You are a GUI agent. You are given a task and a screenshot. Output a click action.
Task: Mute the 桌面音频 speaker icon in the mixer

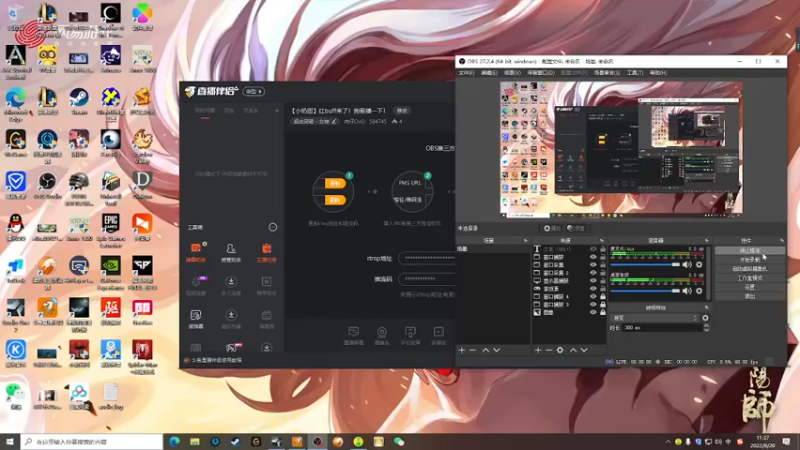687,291
